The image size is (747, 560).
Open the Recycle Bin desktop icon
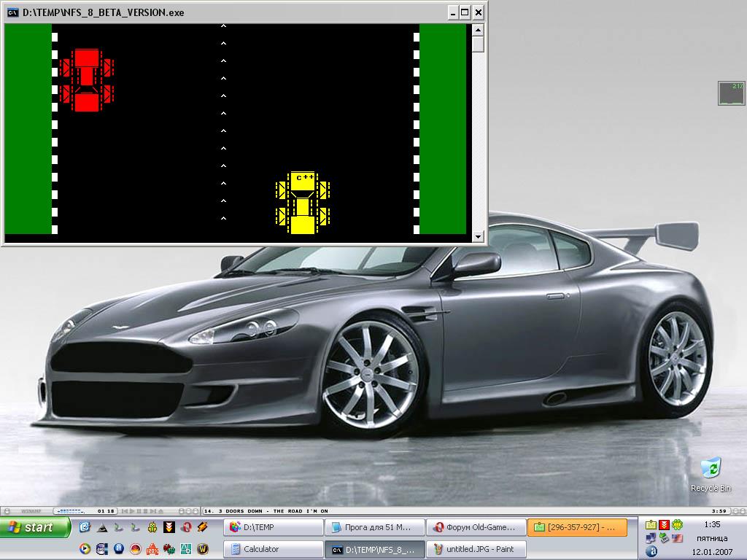pyautogui.click(x=710, y=469)
